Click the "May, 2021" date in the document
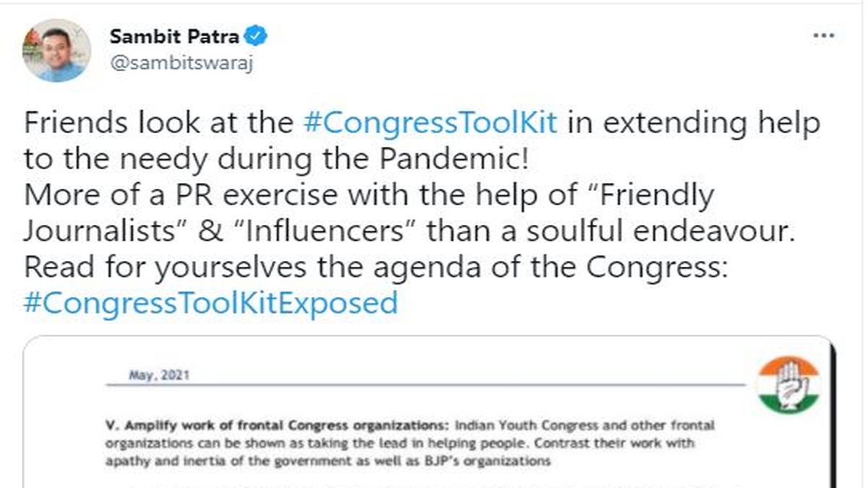 [x=159, y=375]
